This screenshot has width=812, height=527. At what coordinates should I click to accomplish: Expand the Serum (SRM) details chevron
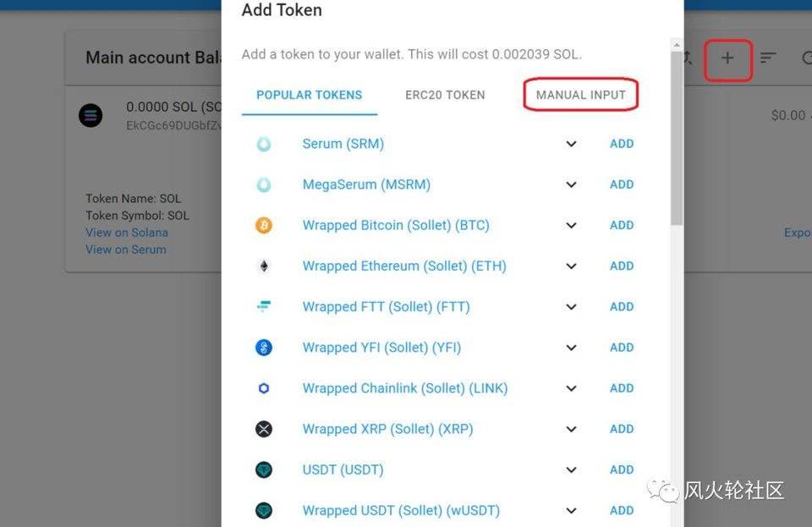572,144
